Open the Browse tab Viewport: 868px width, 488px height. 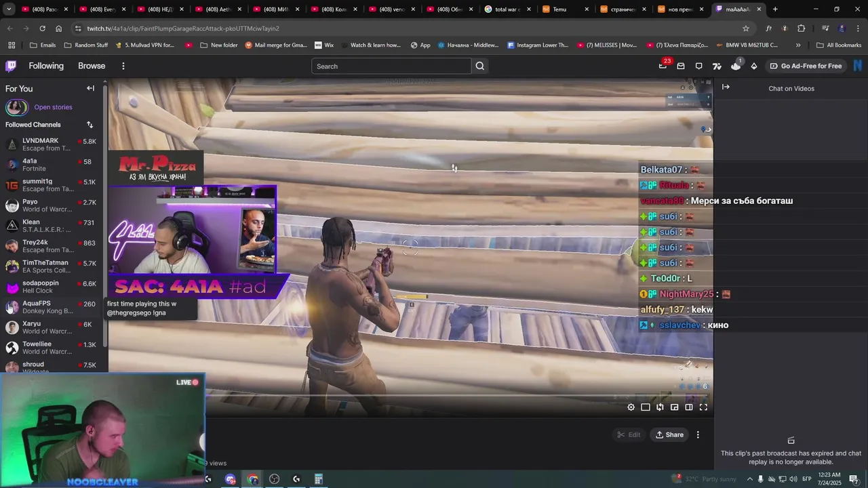point(92,66)
